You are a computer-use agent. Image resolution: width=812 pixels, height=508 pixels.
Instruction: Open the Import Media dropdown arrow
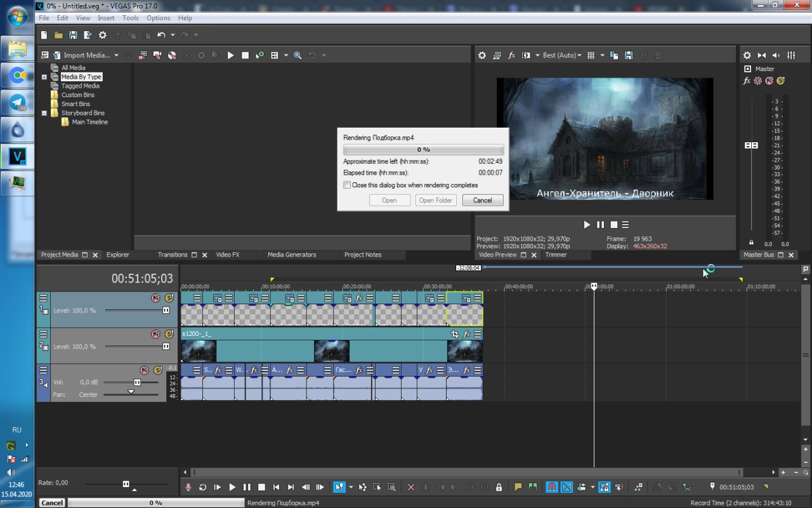(x=116, y=55)
